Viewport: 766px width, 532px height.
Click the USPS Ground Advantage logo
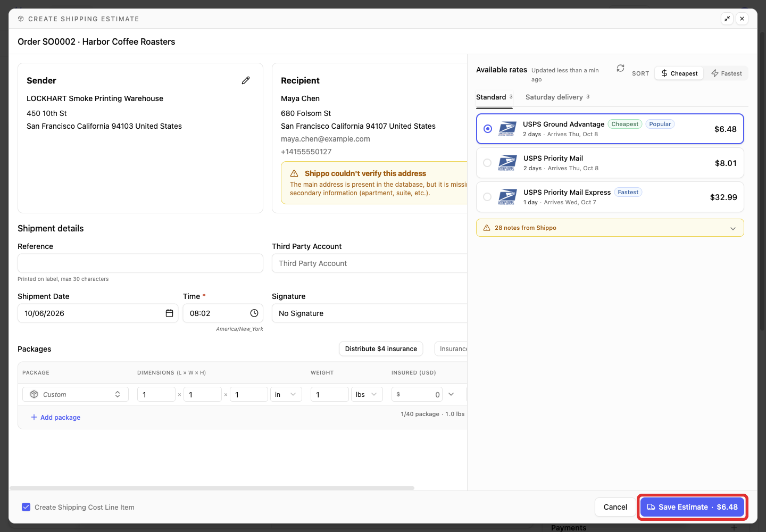[507, 129]
